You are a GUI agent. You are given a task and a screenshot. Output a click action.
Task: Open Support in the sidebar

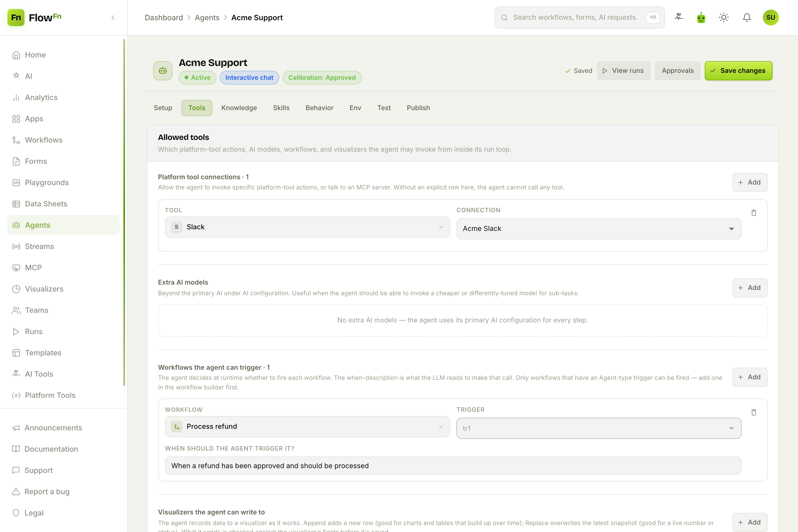click(x=64, y=470)
